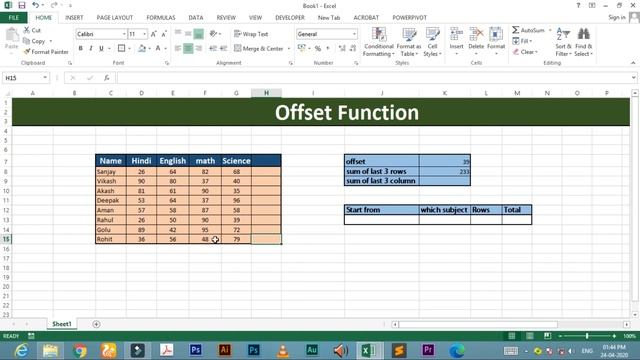Viewport: 640px width, 360px height.
Task: Collapse the ribbon with the arrow
Action: 633,63
